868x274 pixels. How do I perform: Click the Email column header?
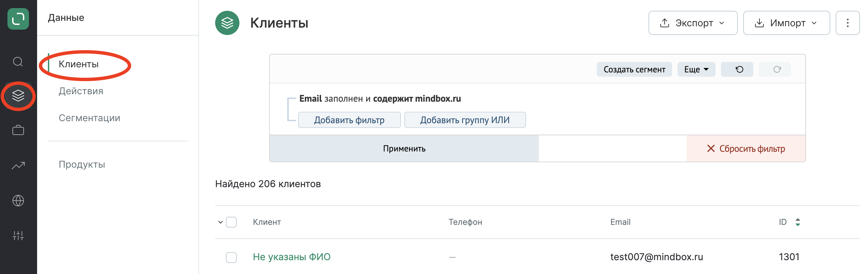point(620,222)
